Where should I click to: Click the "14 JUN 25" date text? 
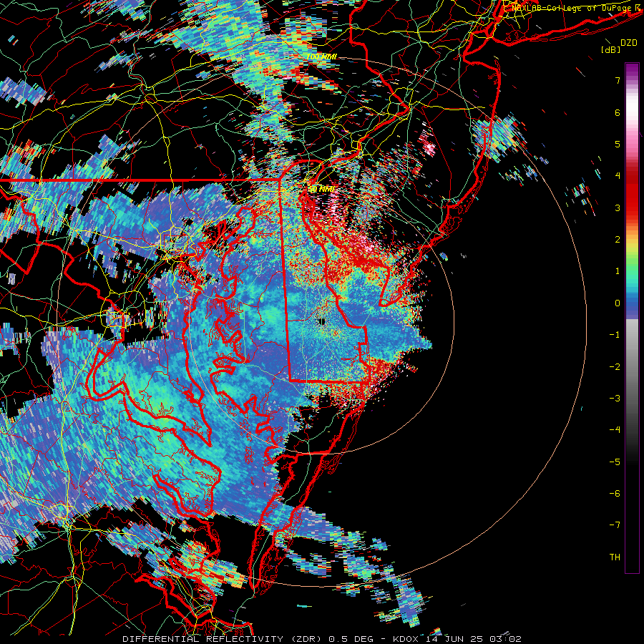pos(453,639)
